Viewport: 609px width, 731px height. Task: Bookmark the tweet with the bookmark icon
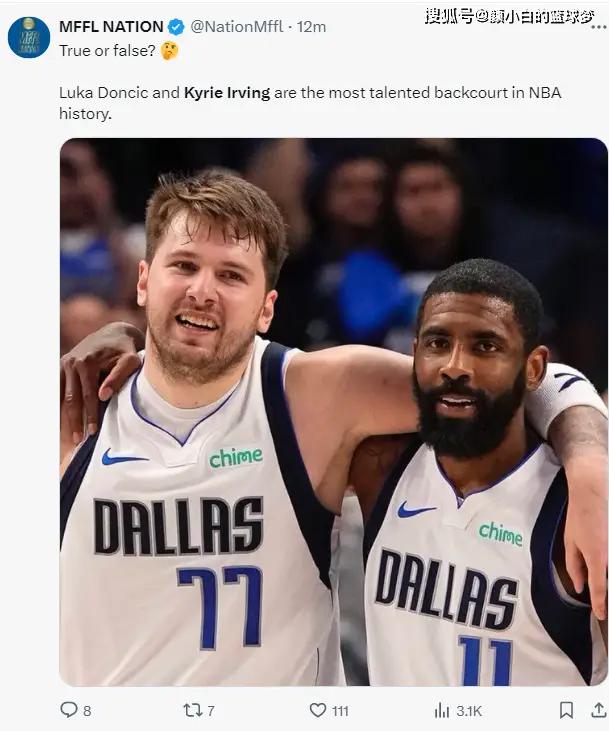tap(566, 710)
